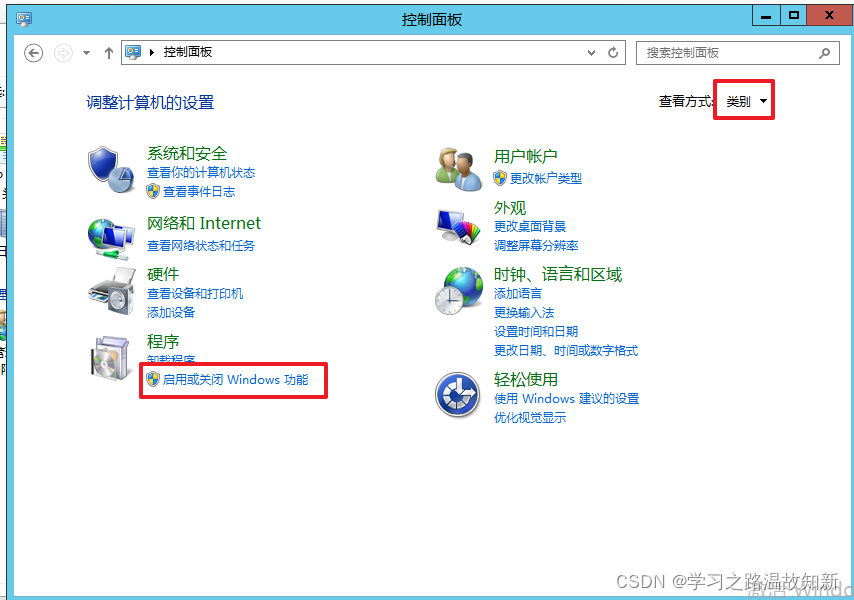Click 控制面板 breadcrumb in address bar
This screenshot has height=600, width=854.
[x=188, y=52]
